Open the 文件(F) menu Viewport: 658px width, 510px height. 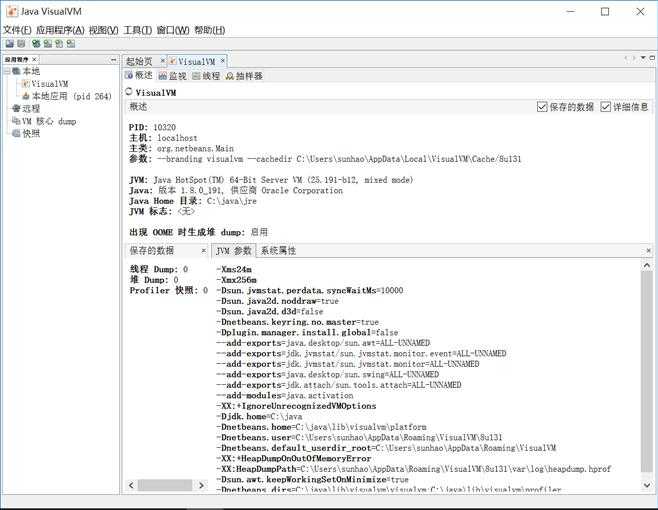pyautogui.click(x=17, y=30)
